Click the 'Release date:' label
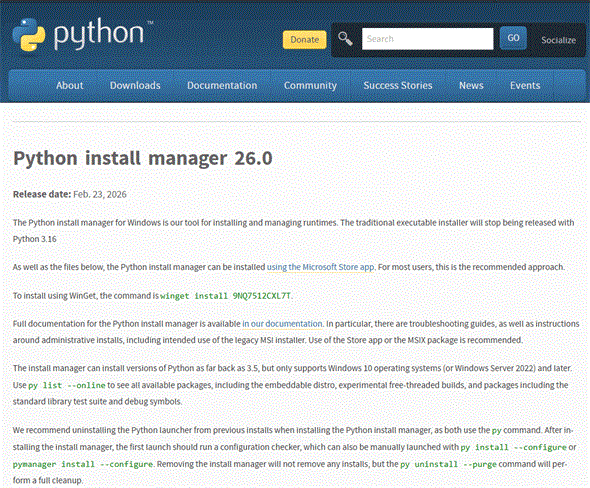The height and width of the screenshot is (488, 590). [x=42, y=194]
